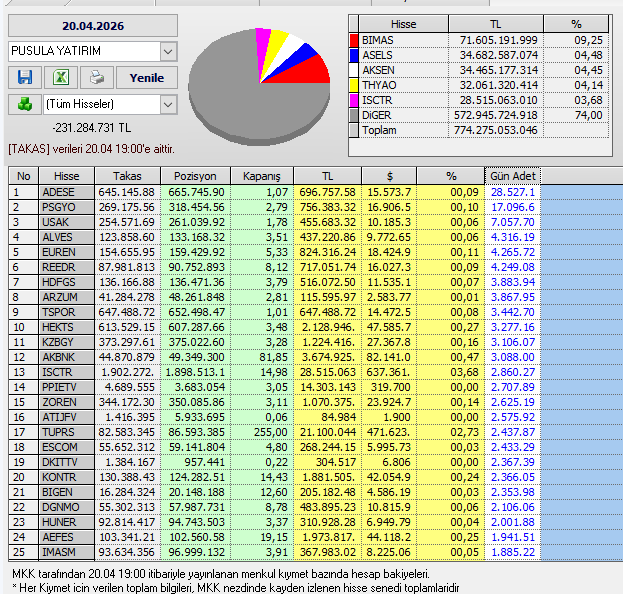Click the magenta ISCTR legend swatch

(354, 100)
